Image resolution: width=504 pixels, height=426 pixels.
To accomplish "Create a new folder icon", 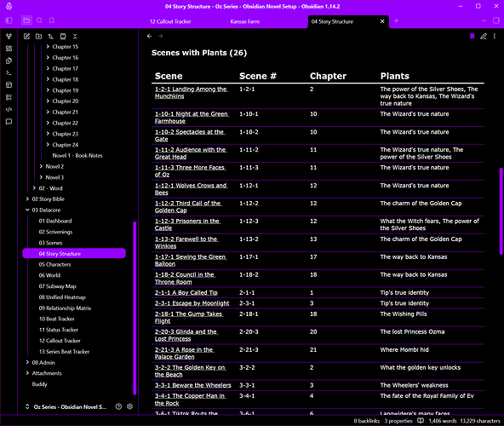I will pyautogui.click(x=38, y=37).
